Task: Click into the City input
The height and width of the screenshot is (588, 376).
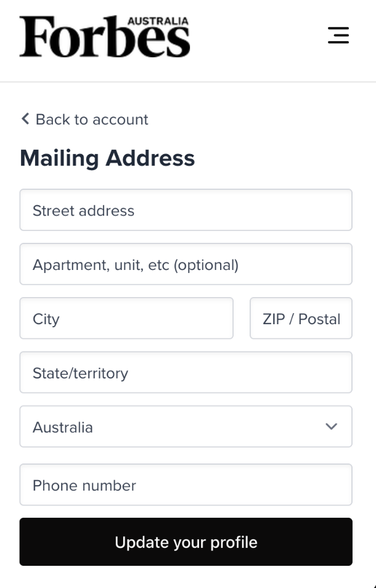Action: 126,319
